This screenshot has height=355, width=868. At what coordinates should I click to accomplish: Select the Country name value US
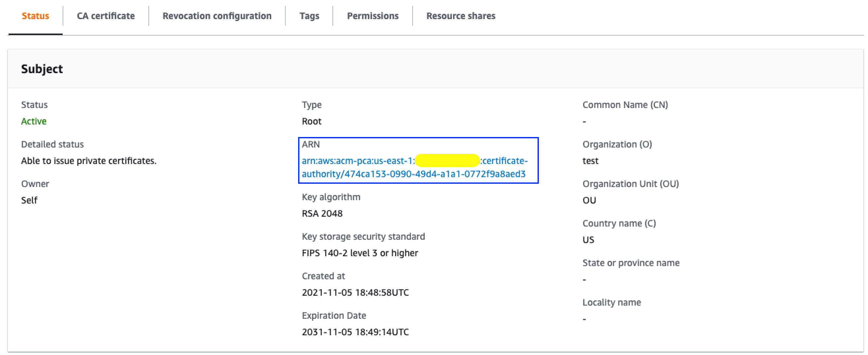point(588,240)
